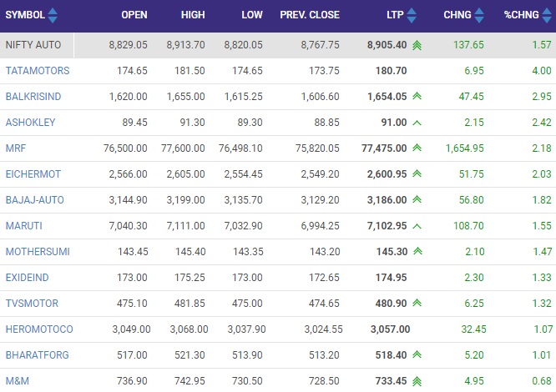The image size is (556, 392).
Task: Open the BAJAJ-AUTO stock link
Action: pyautogui.click(x=35, y=199)
